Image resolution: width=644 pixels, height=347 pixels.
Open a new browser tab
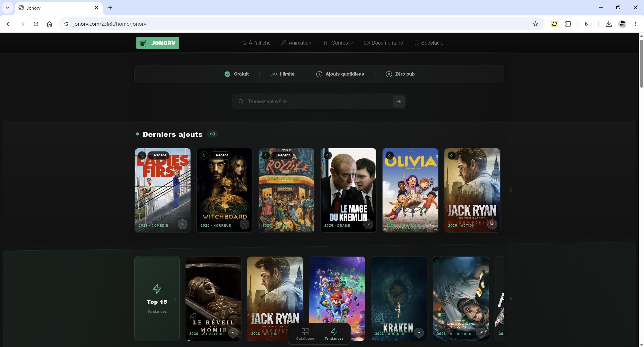pos(110,8)
